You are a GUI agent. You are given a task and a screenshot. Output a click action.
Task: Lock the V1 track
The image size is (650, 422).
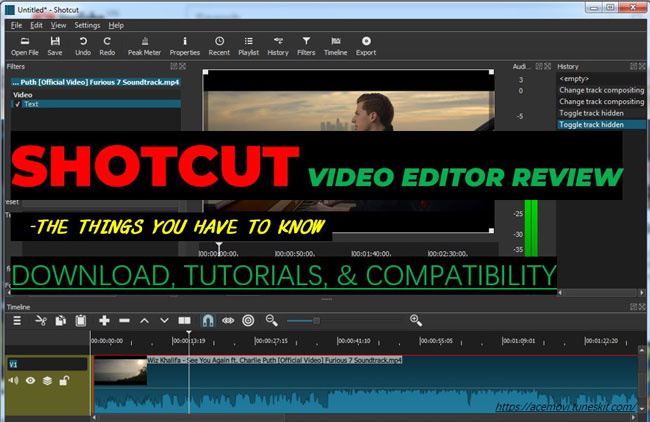click(64, 380)
